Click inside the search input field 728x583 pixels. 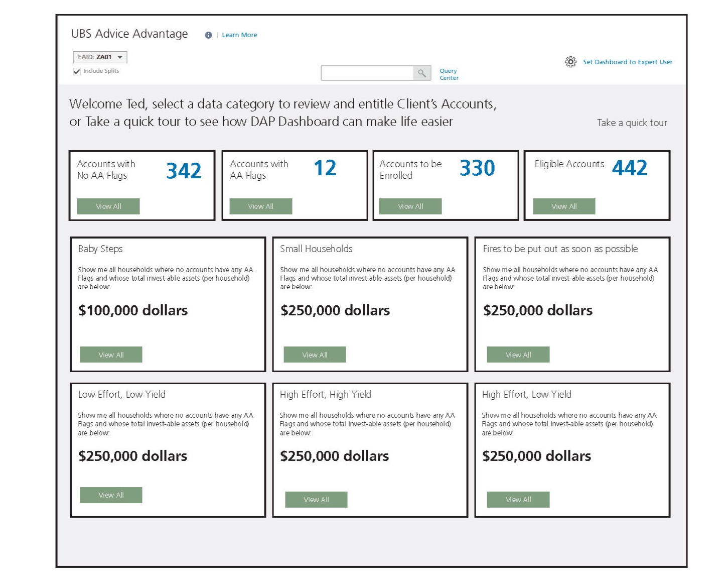(x=369, y=73)
